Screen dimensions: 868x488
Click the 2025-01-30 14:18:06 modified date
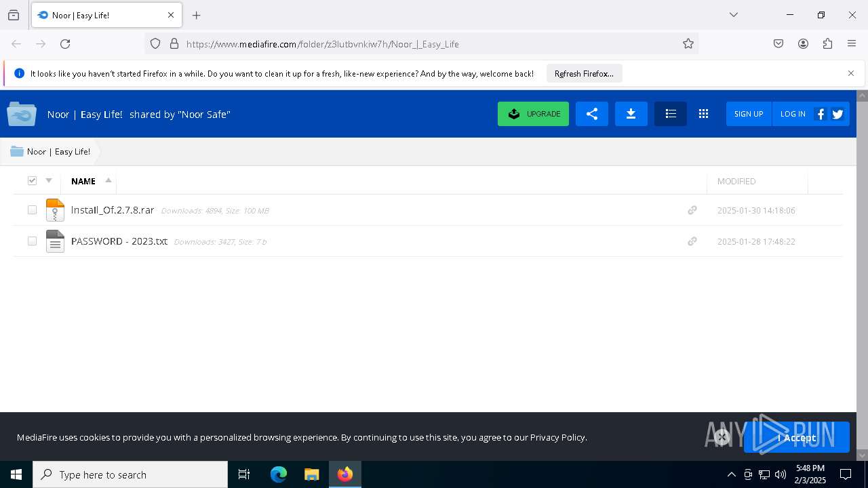tap(756, 211)
